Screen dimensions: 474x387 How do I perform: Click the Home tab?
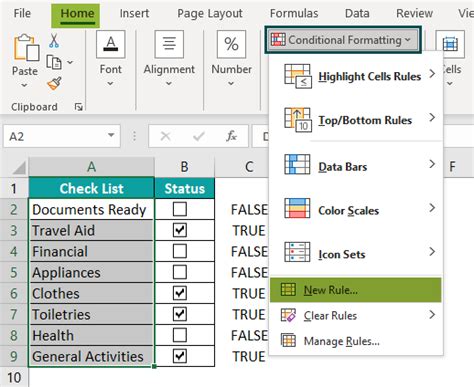pos(77,15)
